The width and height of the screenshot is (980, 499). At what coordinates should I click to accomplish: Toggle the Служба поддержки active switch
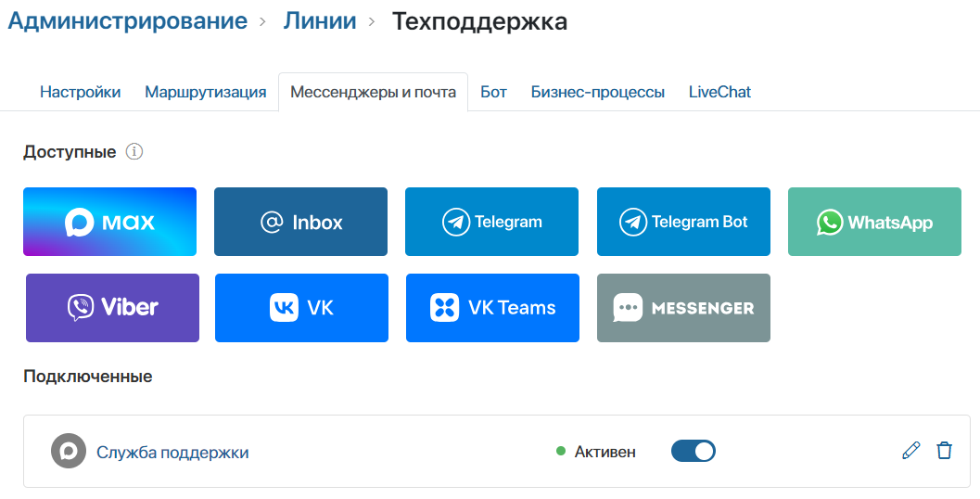694,451
